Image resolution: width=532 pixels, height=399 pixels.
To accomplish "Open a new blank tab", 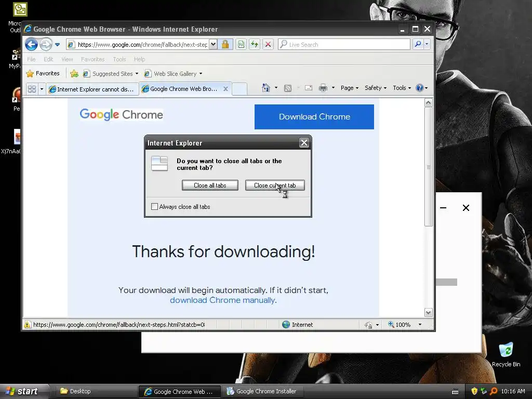I will [240, 89].
